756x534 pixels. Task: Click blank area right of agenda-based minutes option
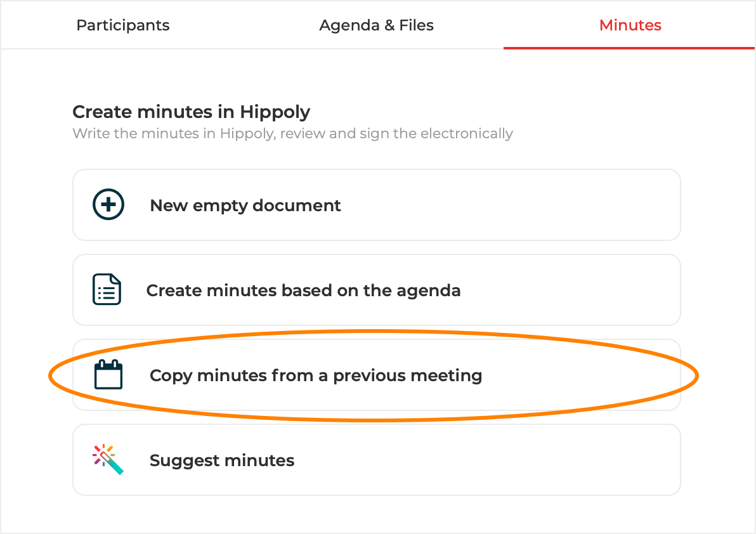(571, 290)
